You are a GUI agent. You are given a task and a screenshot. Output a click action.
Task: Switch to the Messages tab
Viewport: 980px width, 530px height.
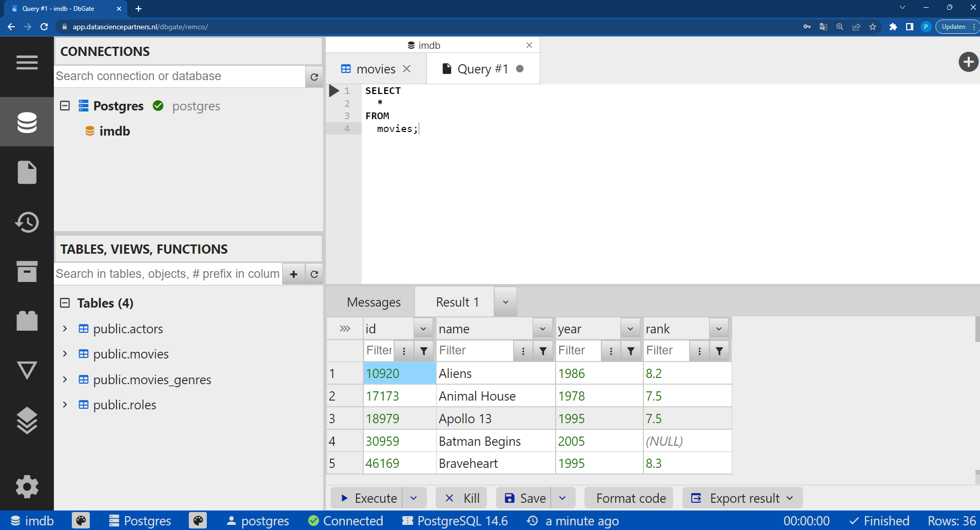374,302
